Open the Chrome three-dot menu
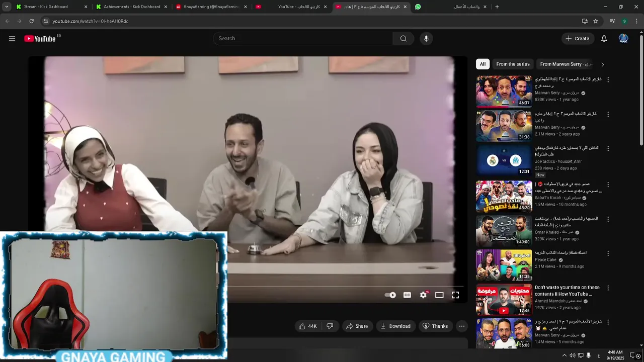This screenshot has width=644, height=362. pyautogui.click(x=637, y=21)
